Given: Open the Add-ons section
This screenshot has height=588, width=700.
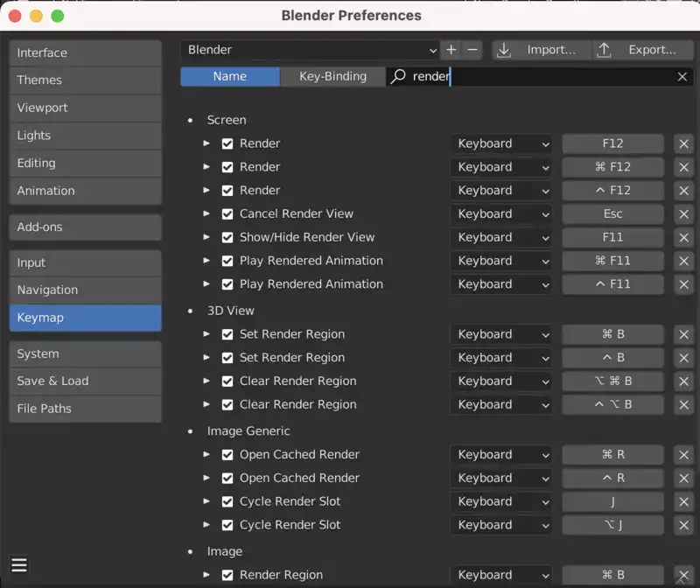Looking at the screenshot, I should coord(85,227).
